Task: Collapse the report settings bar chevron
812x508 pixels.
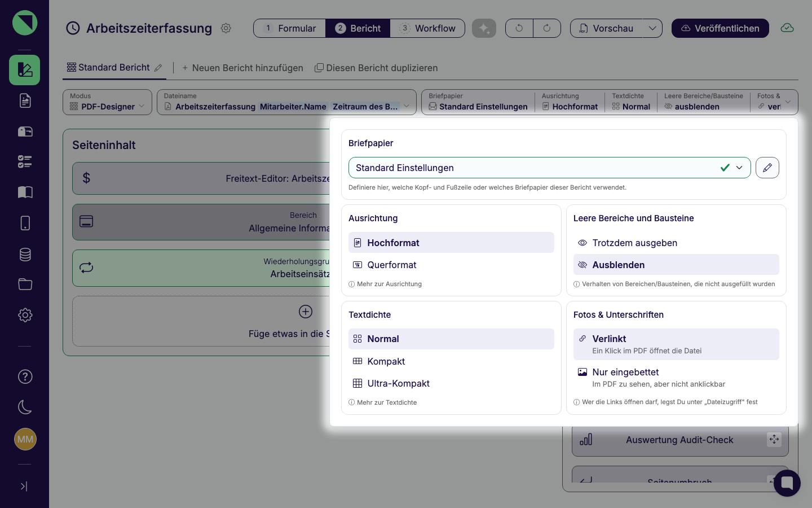Action: [x=788, y=102]
